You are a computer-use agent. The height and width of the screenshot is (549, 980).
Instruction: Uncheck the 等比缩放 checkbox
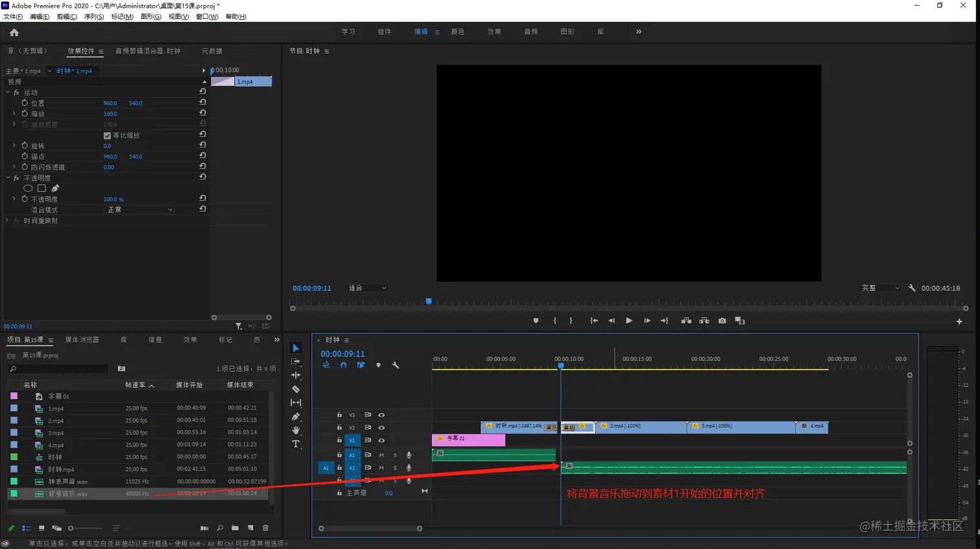(x=107, y=135)
